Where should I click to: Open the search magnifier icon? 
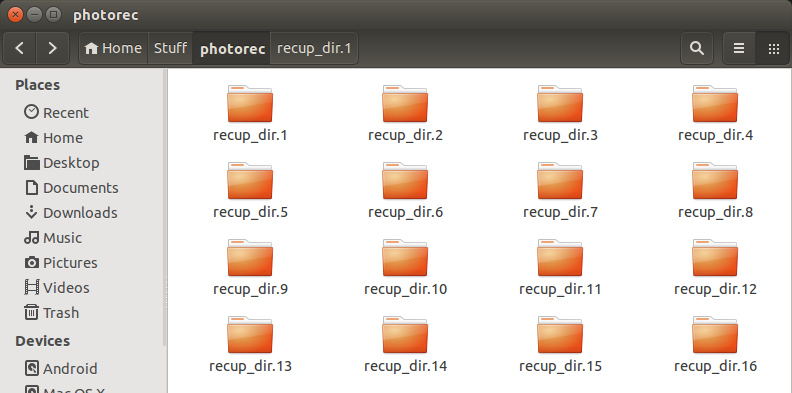(x=697, y=48)
